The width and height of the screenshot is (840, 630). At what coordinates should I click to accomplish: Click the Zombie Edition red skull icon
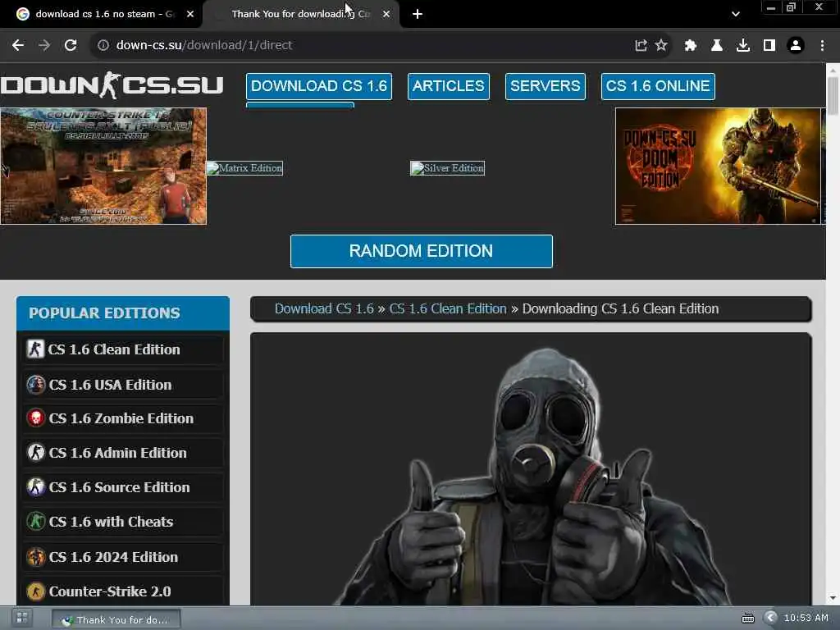tap(36, 418)
